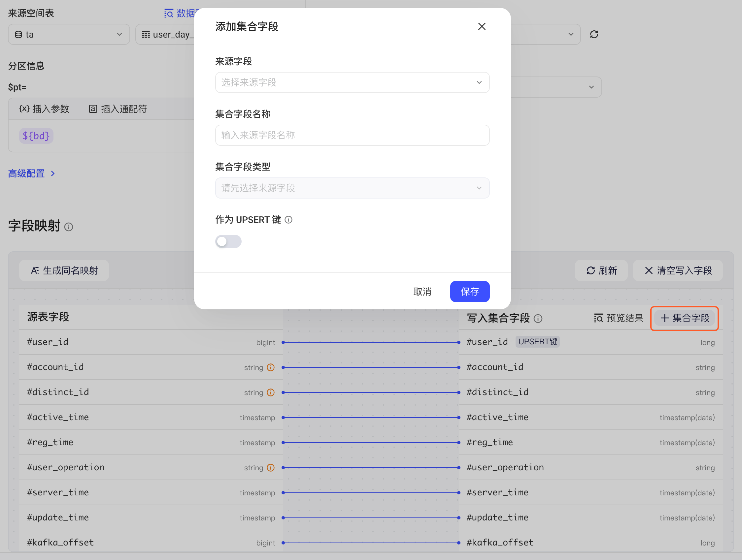The image size is (742, 560).
Task: Click 预览结果 button
Action: click(x=618, y=318)
